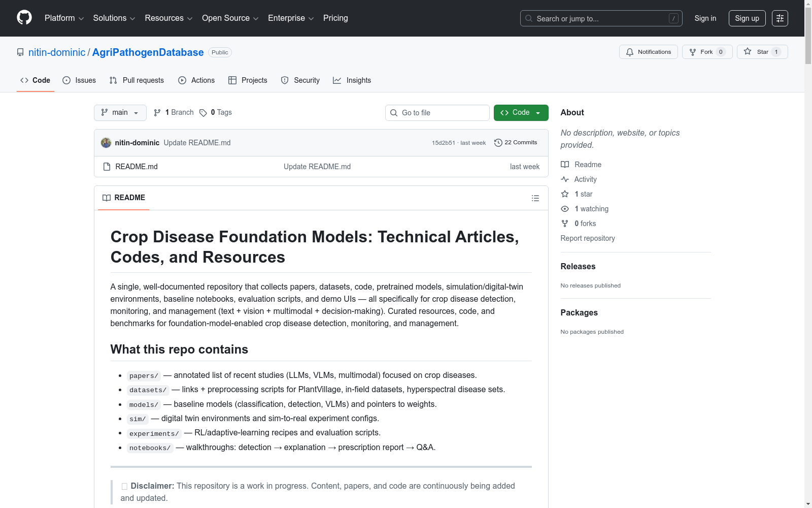Click the search magnifier icon in header
This screenshot has height=508, width=812.
click(529, 18)
